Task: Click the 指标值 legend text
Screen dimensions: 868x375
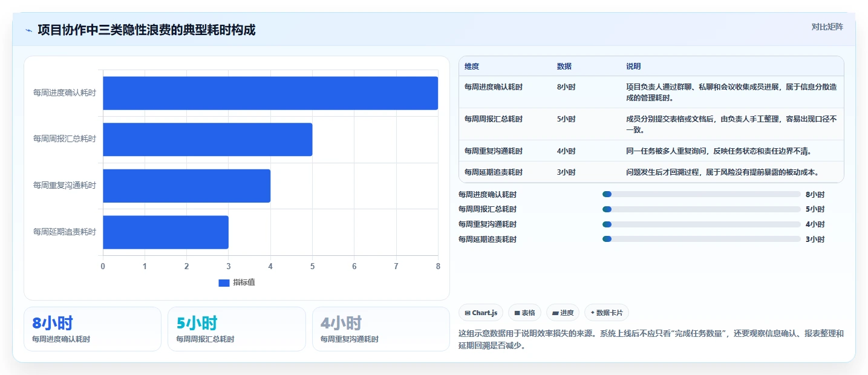Action: click(244, 282)
